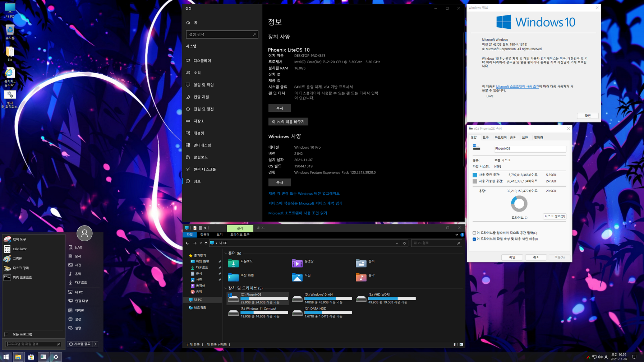Click the 내 PC 검색 Explorer search box
This screenshot has height=362, width=644.
[436, 243]
